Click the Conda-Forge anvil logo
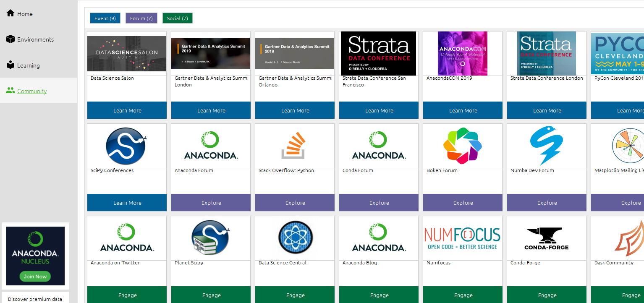The width and height of the screenshot is (644, 303). point(546,239)
